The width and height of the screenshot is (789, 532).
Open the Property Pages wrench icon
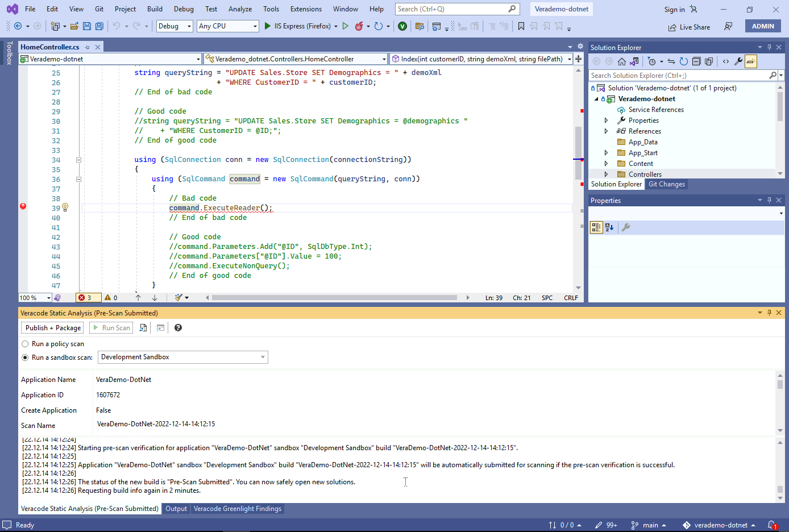pos(626,227)
